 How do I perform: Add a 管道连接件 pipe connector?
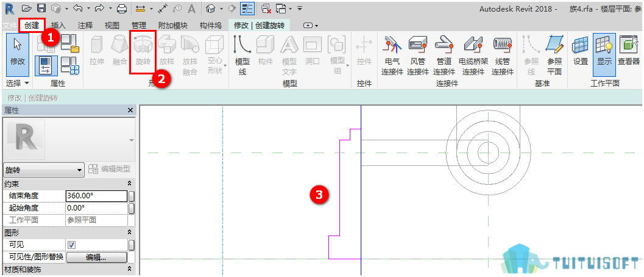point(444,54)
